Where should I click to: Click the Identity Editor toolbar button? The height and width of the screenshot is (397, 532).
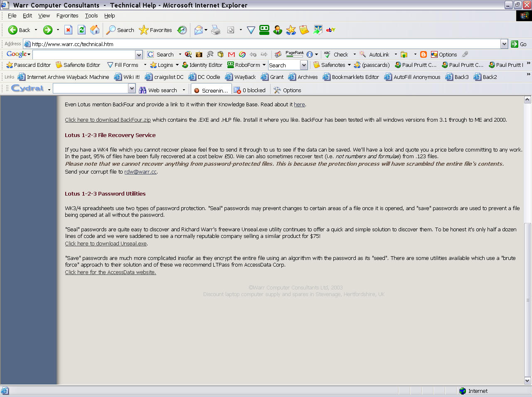click(202, 65)
